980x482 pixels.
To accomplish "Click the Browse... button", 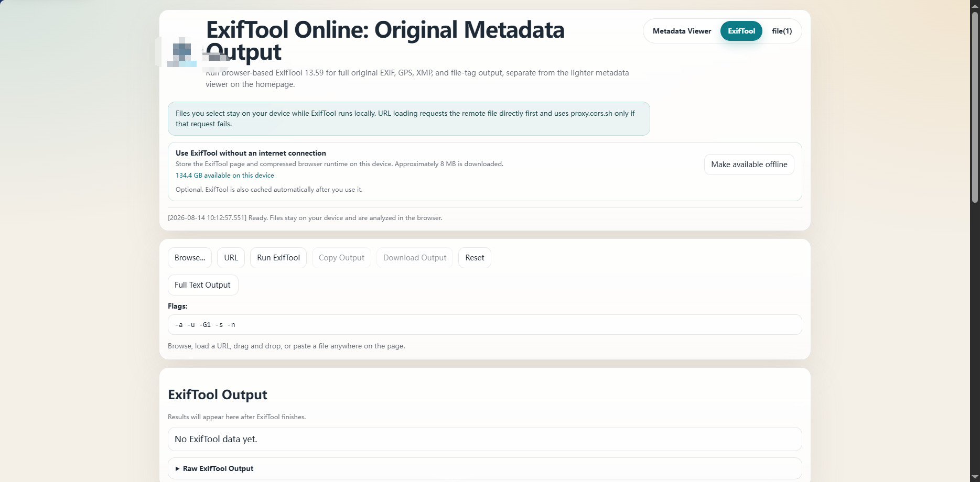I will [190, 258].
